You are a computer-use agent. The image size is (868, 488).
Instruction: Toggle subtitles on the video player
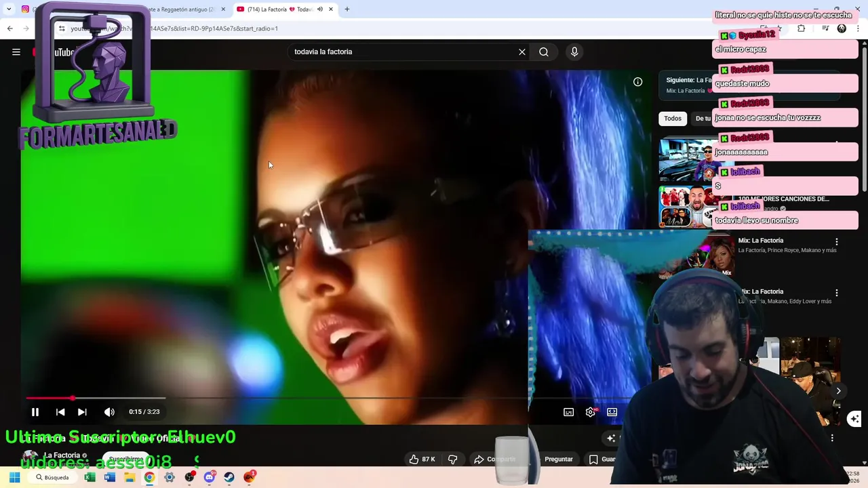pos(569,411)
